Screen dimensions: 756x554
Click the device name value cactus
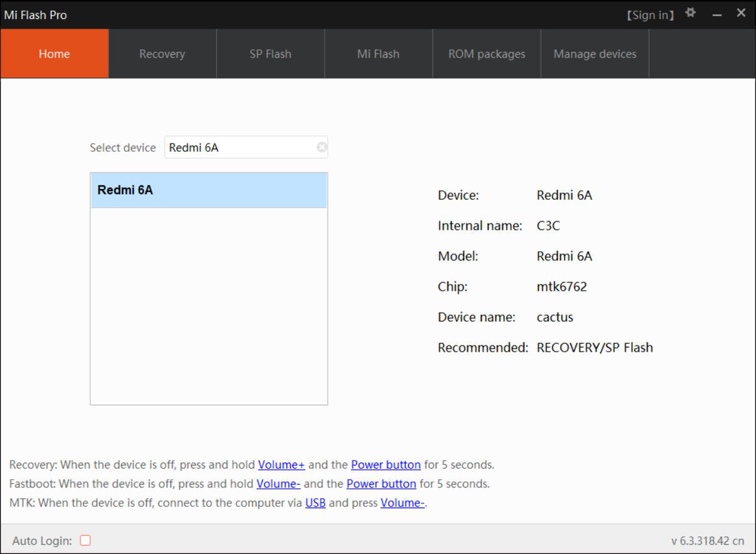pos(555,317)
